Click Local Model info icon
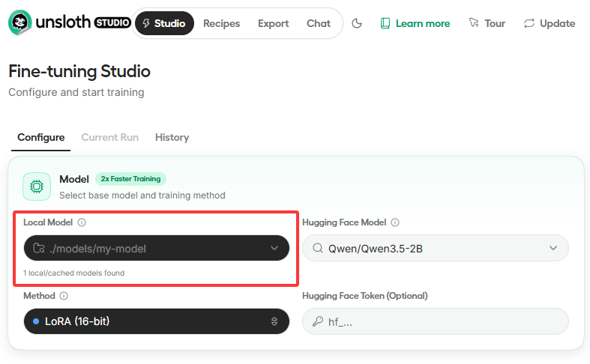Screen dimensions: 590x364 click(x=82, y=222)
